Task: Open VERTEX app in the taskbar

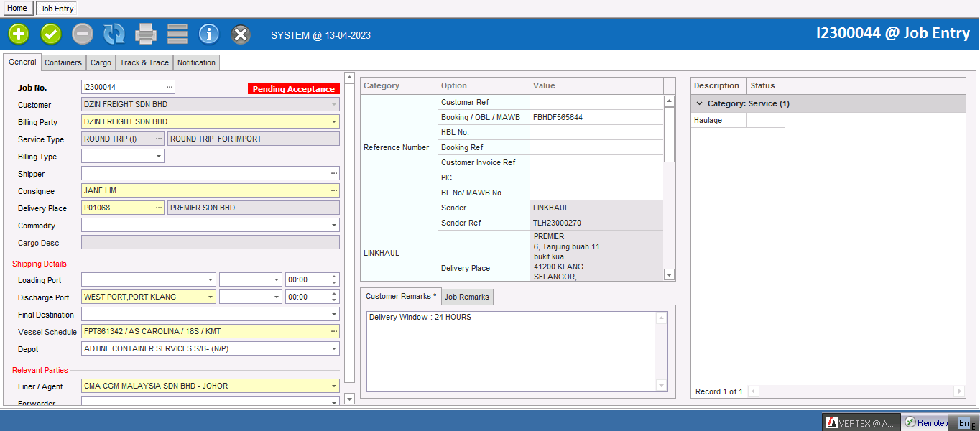Action: 860,423
